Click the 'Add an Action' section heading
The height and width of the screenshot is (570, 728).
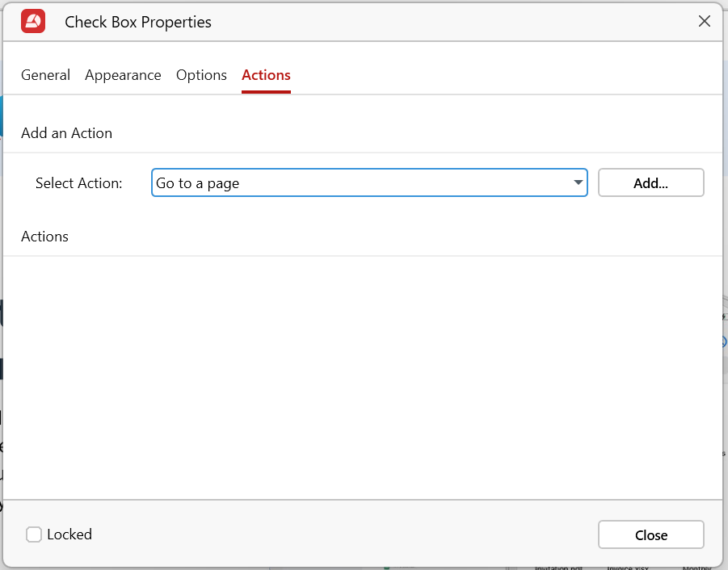[66, 133]
